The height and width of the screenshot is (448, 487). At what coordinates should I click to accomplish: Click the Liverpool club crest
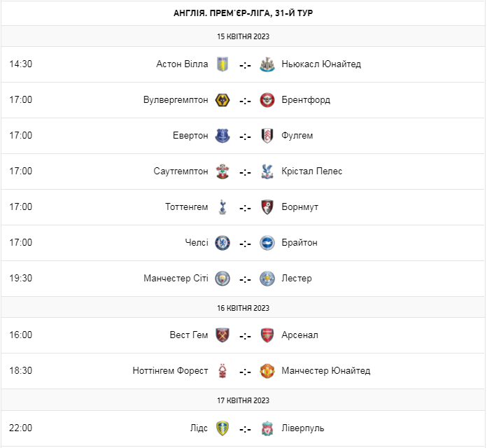pyautogui.click(x=267, y=428)
